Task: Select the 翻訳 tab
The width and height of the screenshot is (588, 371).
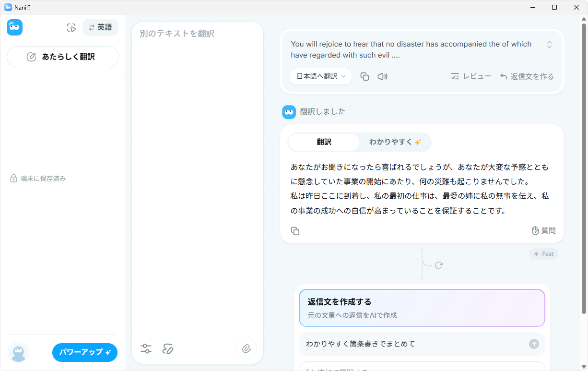Action: click(x=324, y=142)
